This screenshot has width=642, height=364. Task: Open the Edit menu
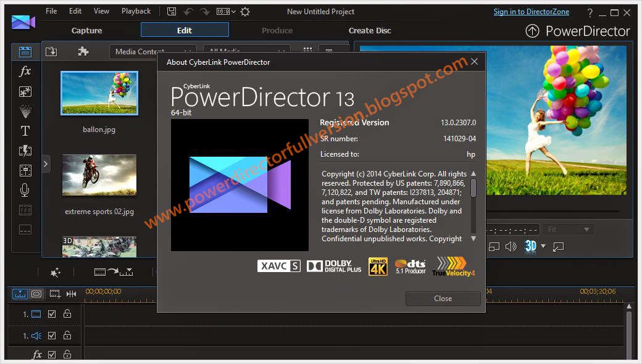coord(75,11)
